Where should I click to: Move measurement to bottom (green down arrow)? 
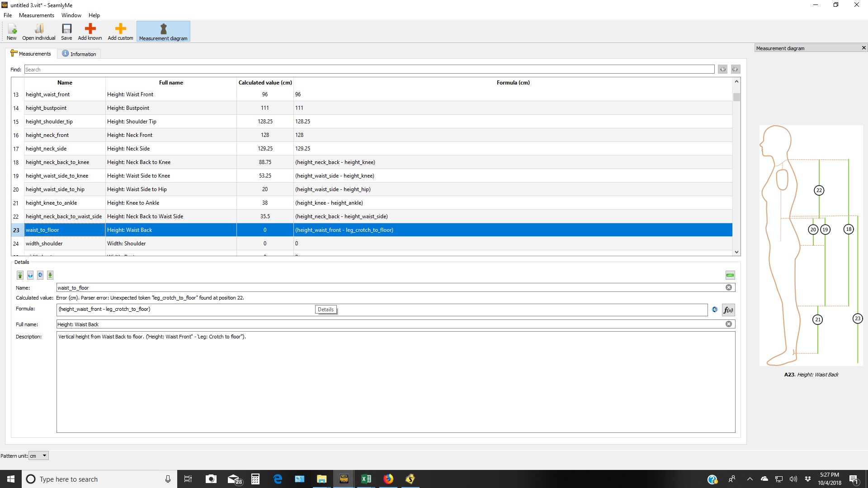50,275
